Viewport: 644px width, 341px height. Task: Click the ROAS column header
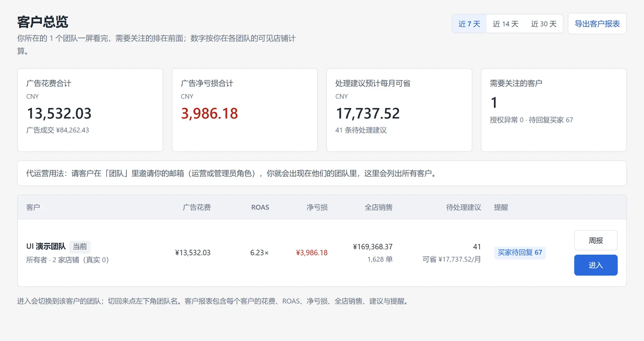pos(260,207)
